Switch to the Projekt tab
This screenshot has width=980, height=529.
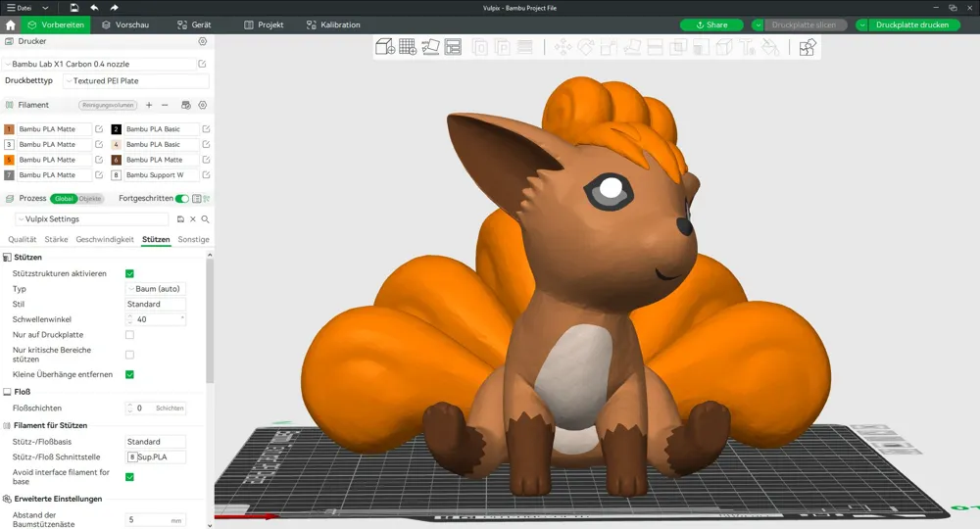click(264, 25)
